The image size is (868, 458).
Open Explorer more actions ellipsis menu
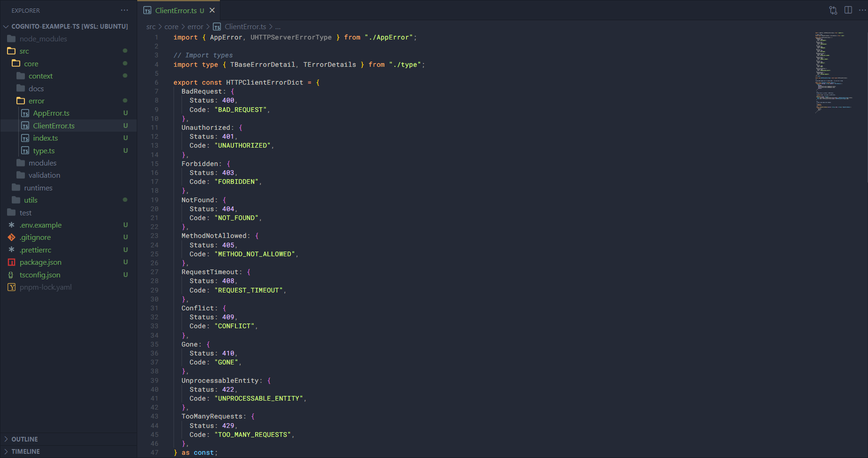coord(124,10)
